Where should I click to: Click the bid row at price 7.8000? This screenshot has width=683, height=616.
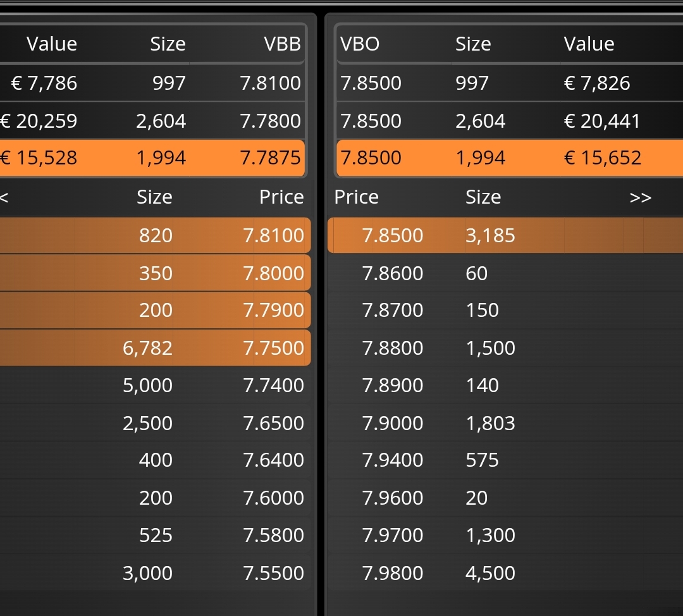(155, 273)
